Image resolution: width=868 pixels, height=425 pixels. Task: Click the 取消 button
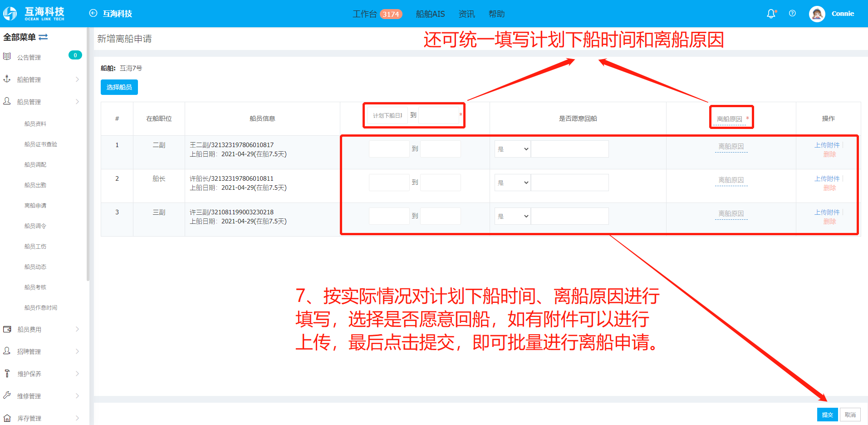coord(850,415)
